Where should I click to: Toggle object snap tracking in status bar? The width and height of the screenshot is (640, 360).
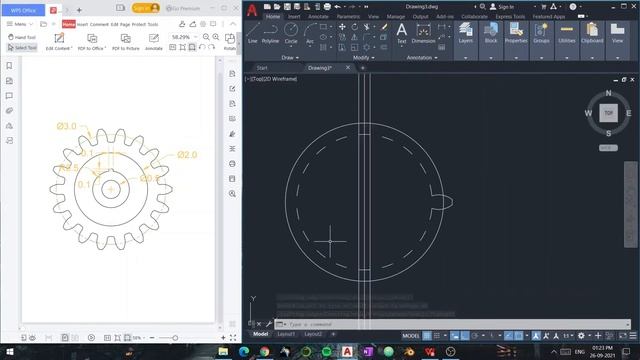click(x=508, y=336)
